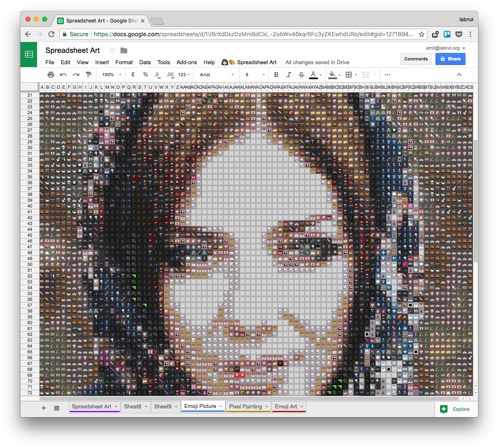Open the View menu
This screenshot has height=448, width=498.
click(83, 62)
